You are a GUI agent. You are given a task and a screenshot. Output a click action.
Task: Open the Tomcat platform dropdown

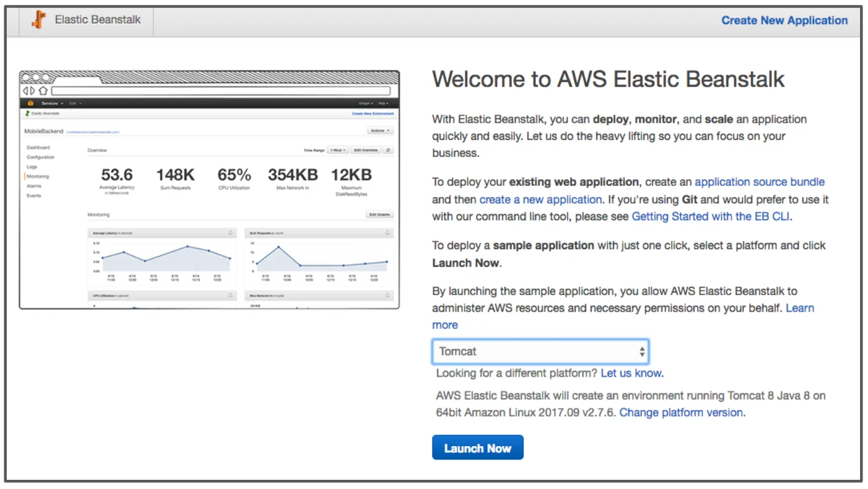coord(540,351)
